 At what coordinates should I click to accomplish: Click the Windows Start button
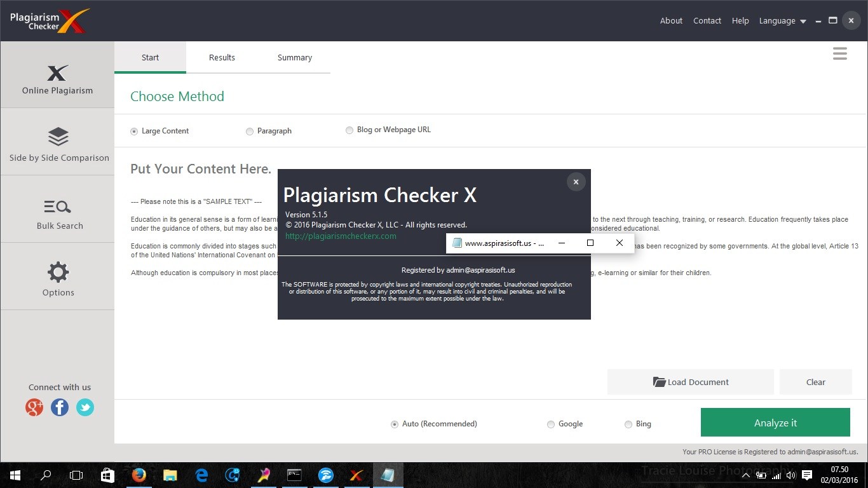pyautogui.click(x=15, y=475)
